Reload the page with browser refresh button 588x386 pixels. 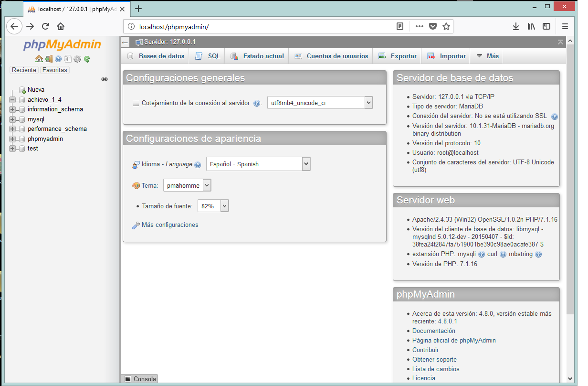tap(45, 27)
